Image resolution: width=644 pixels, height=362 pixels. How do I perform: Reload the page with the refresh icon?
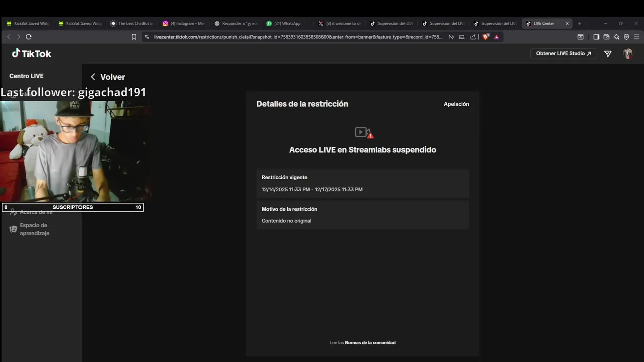point(29,37)
